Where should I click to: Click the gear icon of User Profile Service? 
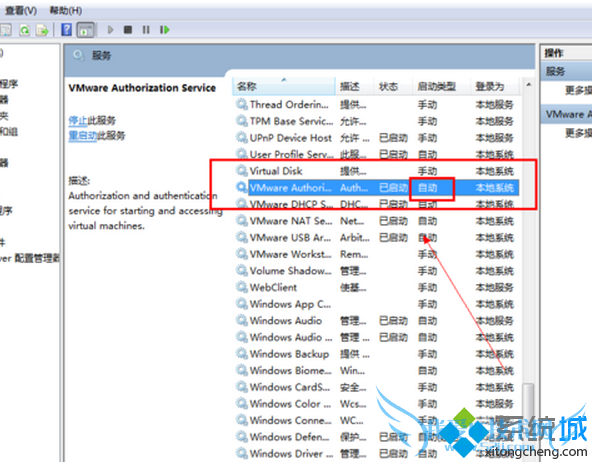click(242, 154)
